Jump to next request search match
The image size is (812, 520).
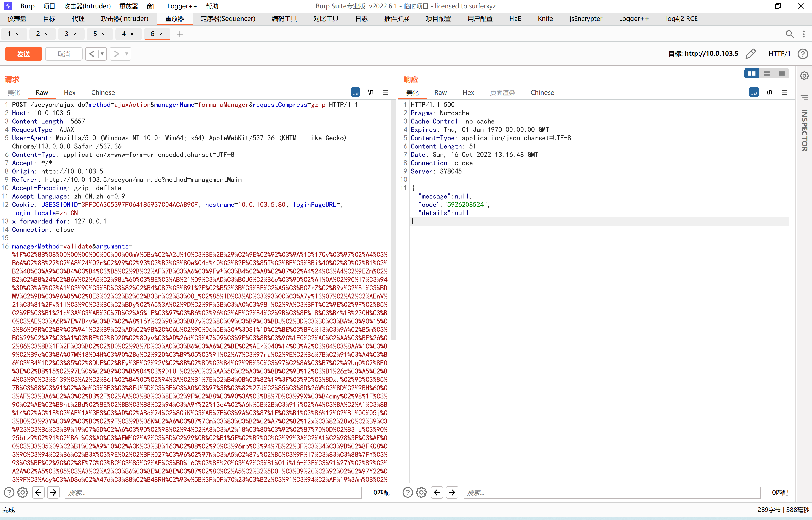click(x=53, y=492)
